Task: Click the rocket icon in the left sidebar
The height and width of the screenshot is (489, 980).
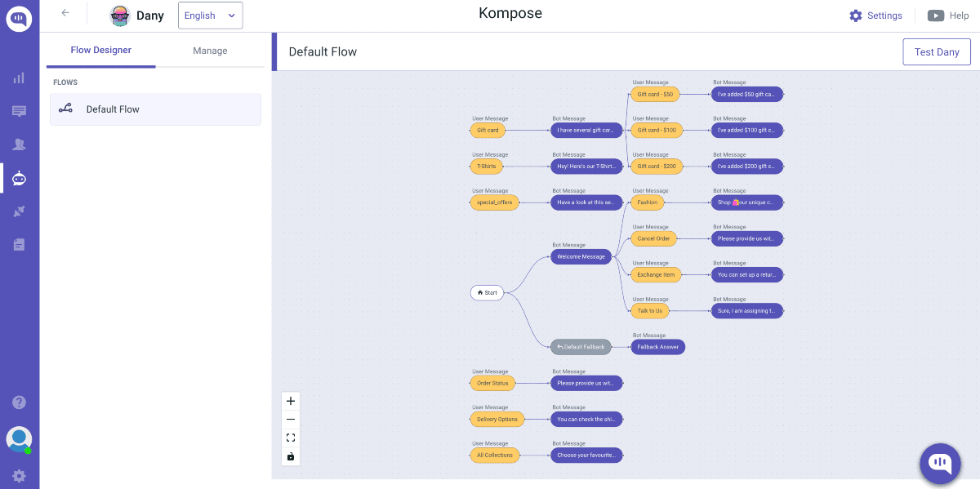Action: (x=19, y=211)
